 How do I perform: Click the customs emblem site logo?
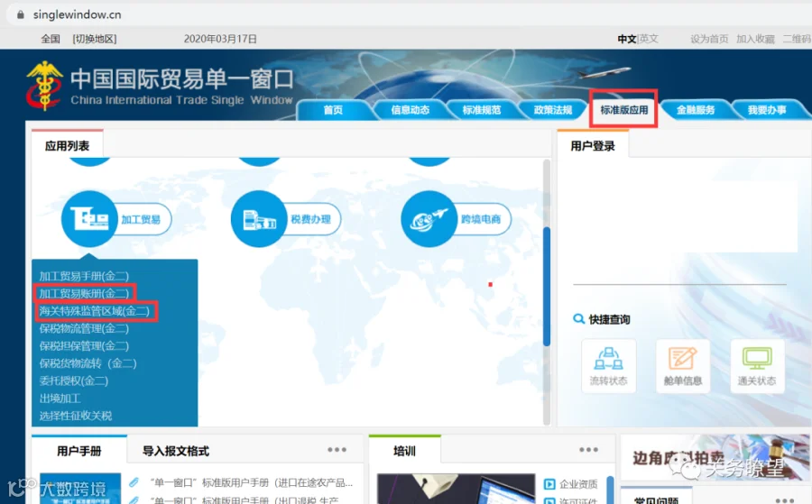coord(44,86)
